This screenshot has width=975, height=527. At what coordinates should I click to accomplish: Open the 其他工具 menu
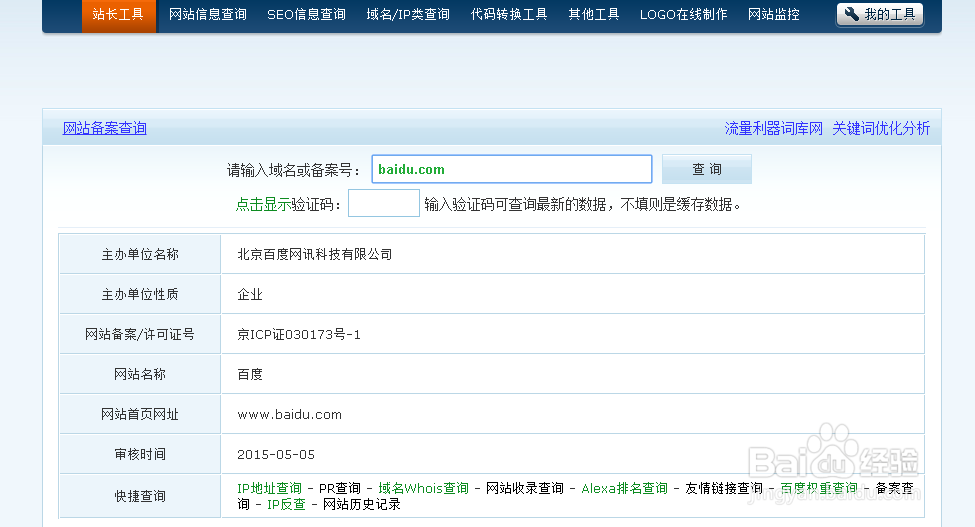click(594, 14)
